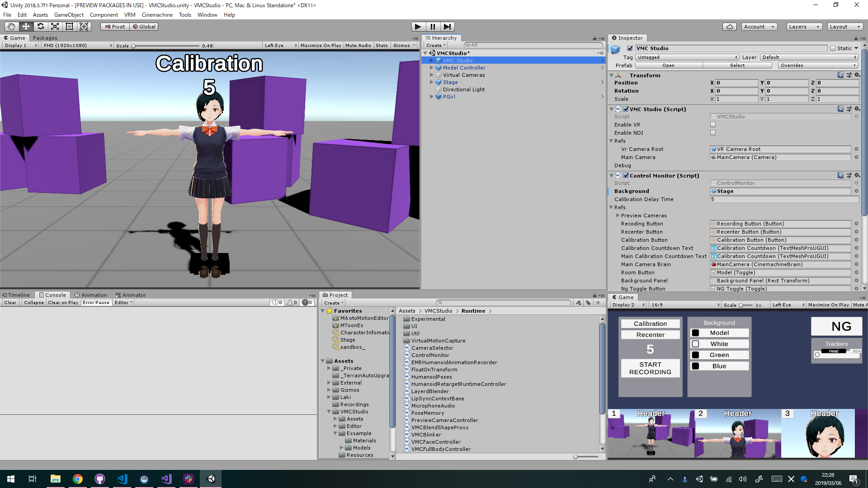868x488 pixels.
Task: Select the Hand tool in toolbar
Action: (11, 27)
